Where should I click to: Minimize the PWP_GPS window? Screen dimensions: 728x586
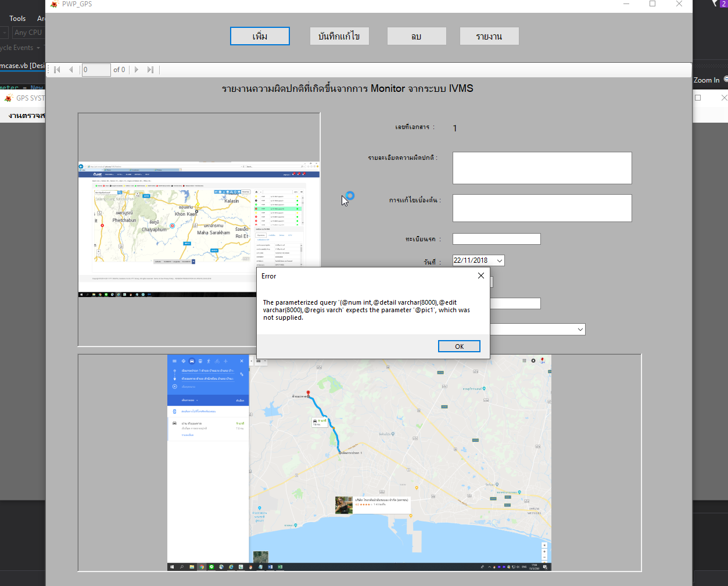(x=626, y=4)
